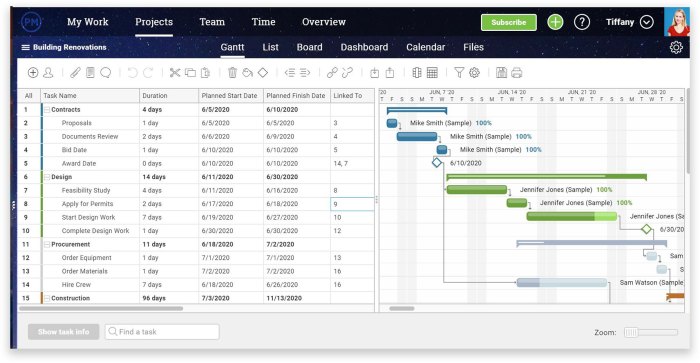Click the delete trash can icon
Screen dimensions: 700x363
pos(232,72)
